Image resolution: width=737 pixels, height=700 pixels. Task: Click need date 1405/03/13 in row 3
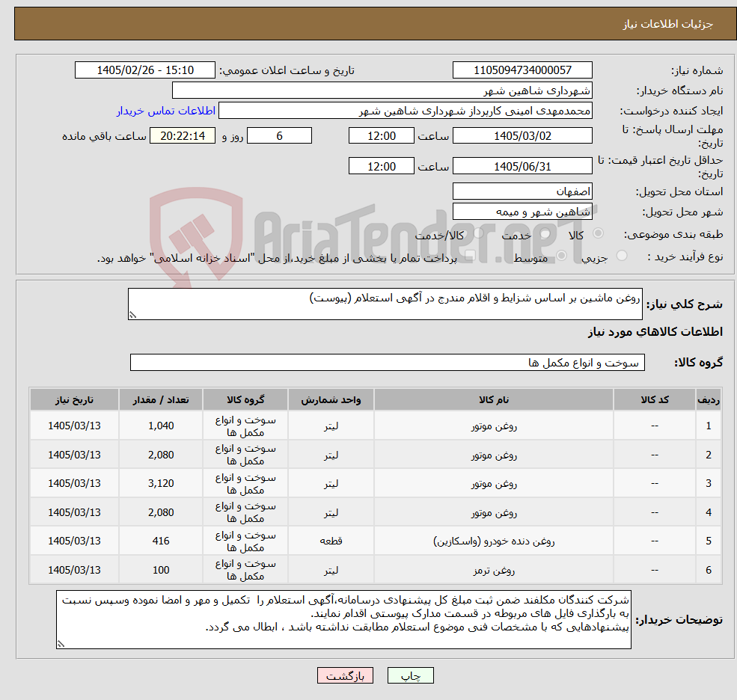74,483
